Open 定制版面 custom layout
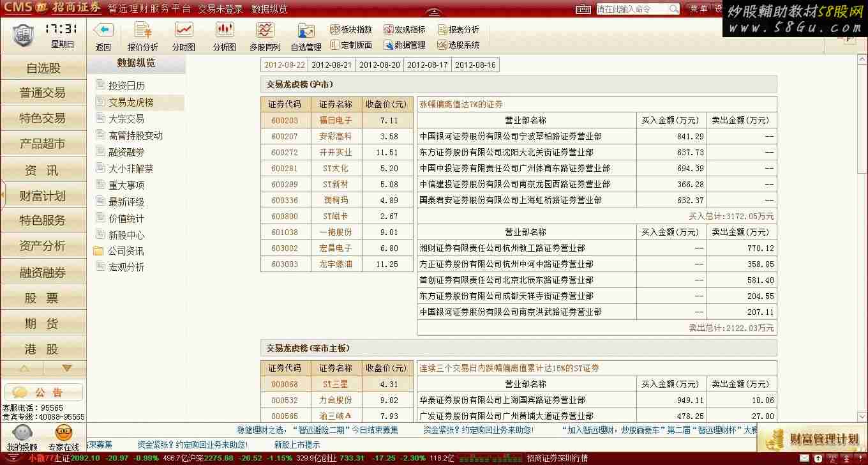 [x=351, y=45]
